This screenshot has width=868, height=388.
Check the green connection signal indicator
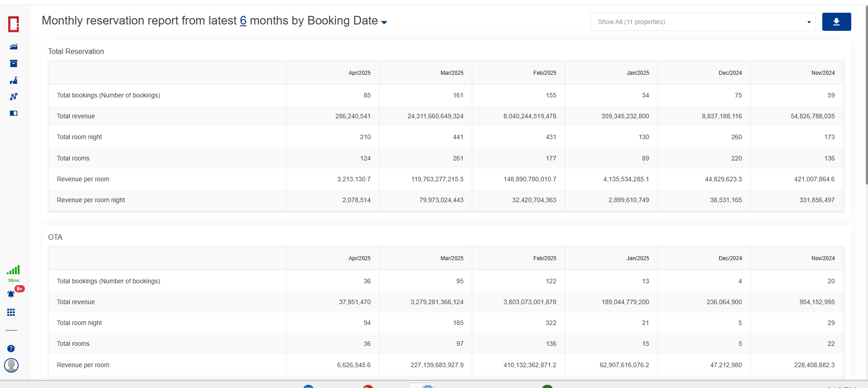tap(13, 271)
